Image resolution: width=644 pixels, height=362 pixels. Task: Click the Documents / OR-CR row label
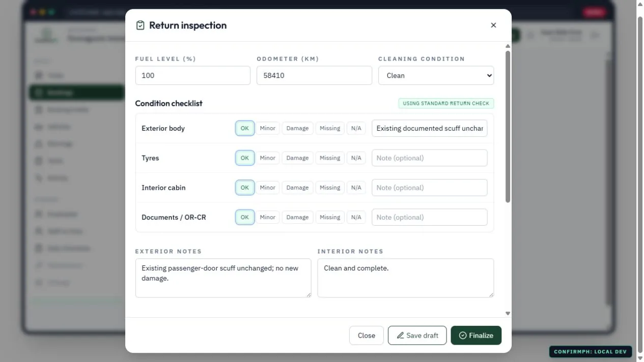[x=174, y=217]
